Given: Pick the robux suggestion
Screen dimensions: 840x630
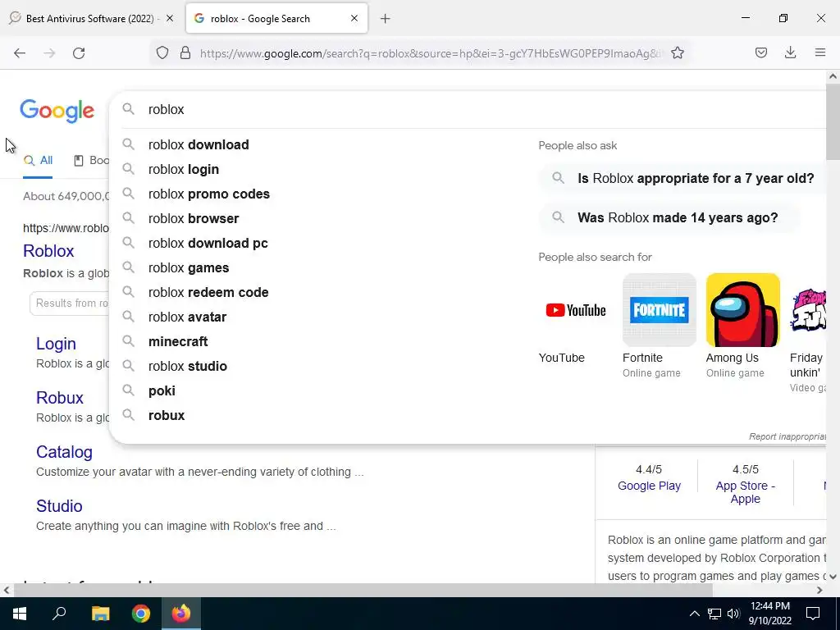Looking at the screenshot, I should pyautogui.click(x=167, y=416).
